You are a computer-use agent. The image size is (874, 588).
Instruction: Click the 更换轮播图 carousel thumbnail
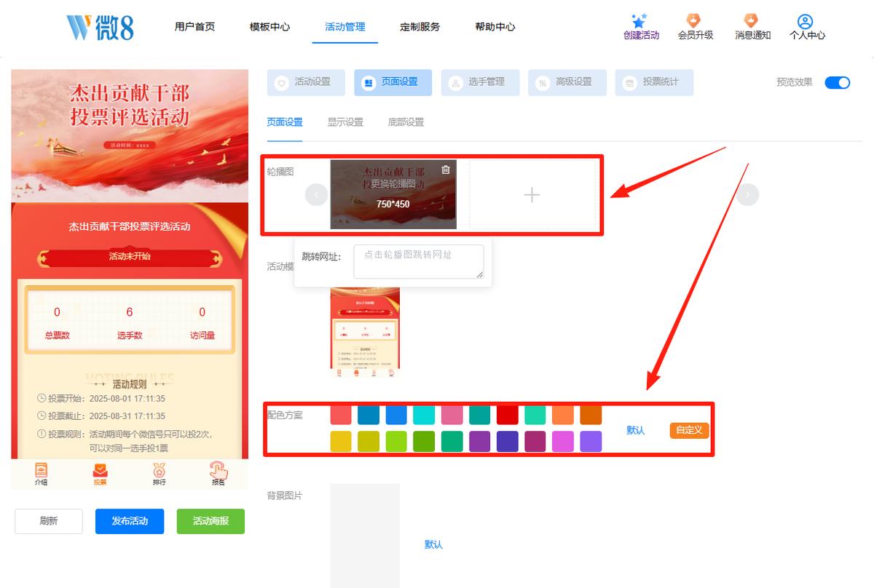pos(393,194)
